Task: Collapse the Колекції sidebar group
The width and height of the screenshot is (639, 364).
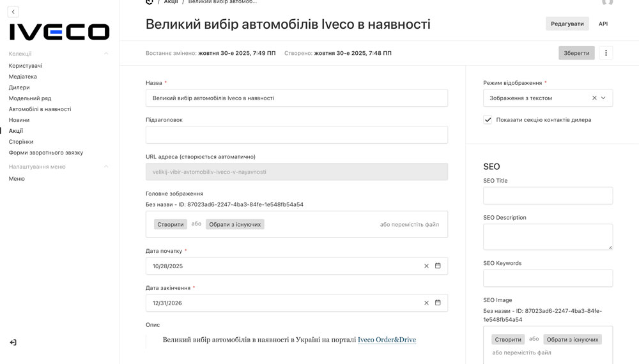Action: click(x=106, y=54)
